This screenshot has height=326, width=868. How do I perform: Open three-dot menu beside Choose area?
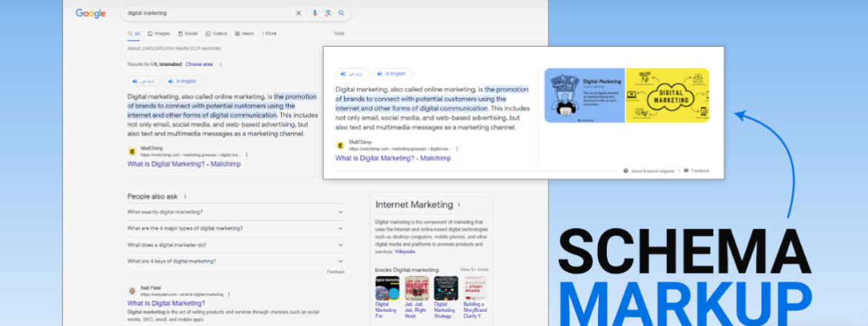[x=220, y=65]
